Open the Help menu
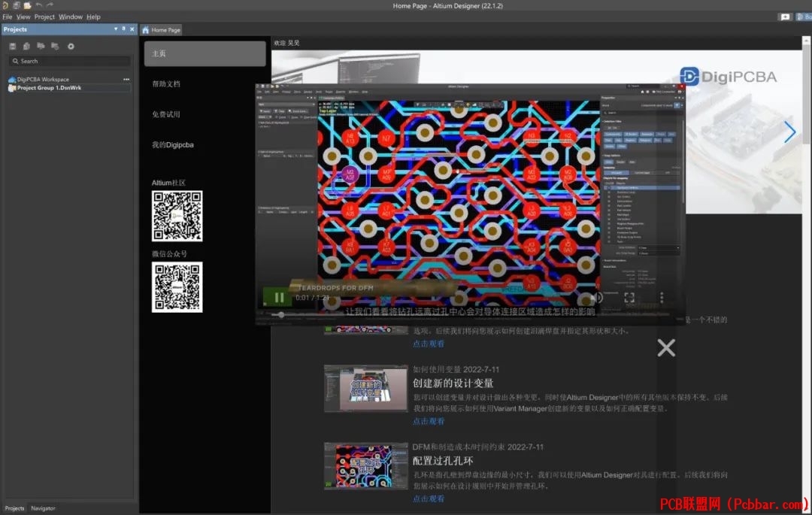The image size is (812, 515). point(94,17)
